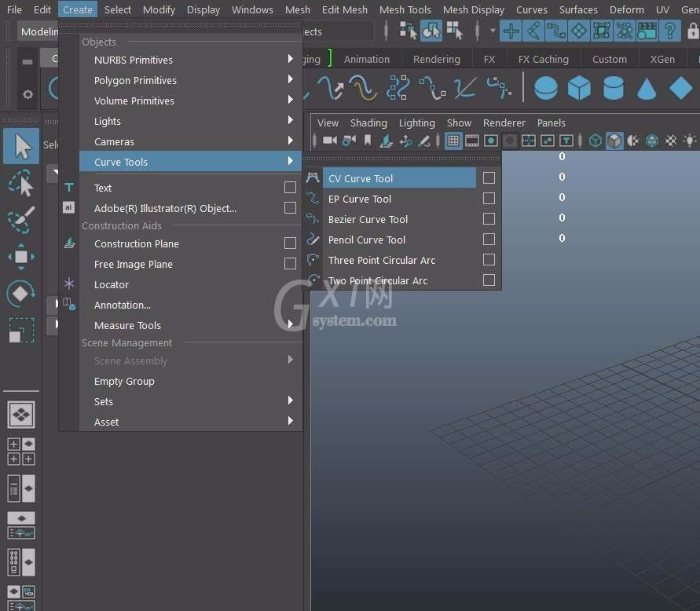Expand NURBS Primitives submenu

(x=191, y=60)
